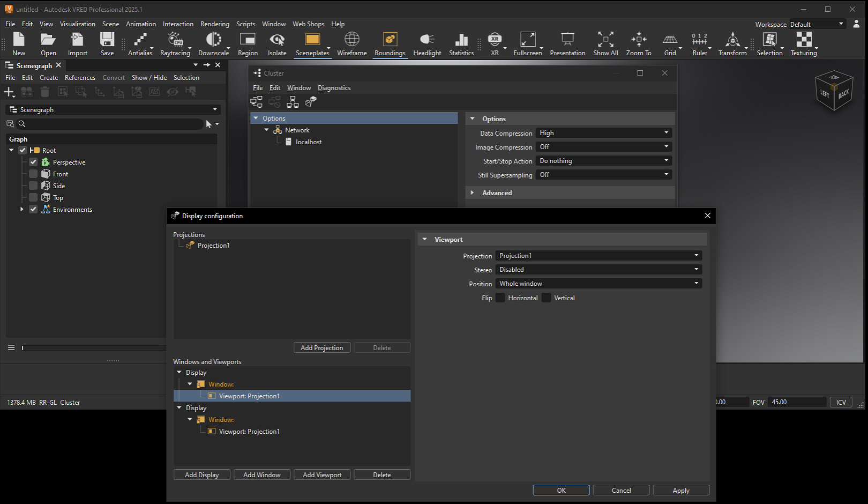Enable the Horizontal flip checkbox
Viewport: 868px width, 504px height.
click(500, 298)
